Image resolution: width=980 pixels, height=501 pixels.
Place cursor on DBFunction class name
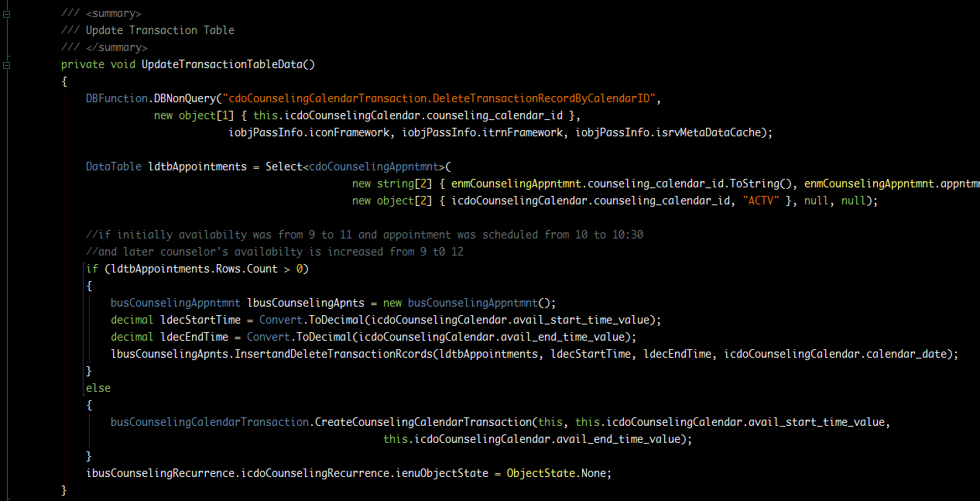(x=117, y=98)
